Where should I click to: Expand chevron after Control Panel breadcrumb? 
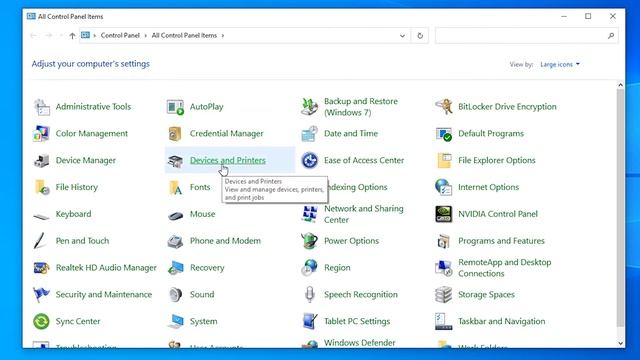[x=146, y=36]
